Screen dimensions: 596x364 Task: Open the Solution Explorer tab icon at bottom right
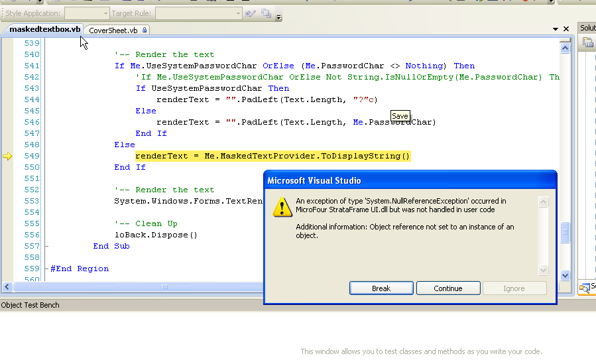point(585,287)
